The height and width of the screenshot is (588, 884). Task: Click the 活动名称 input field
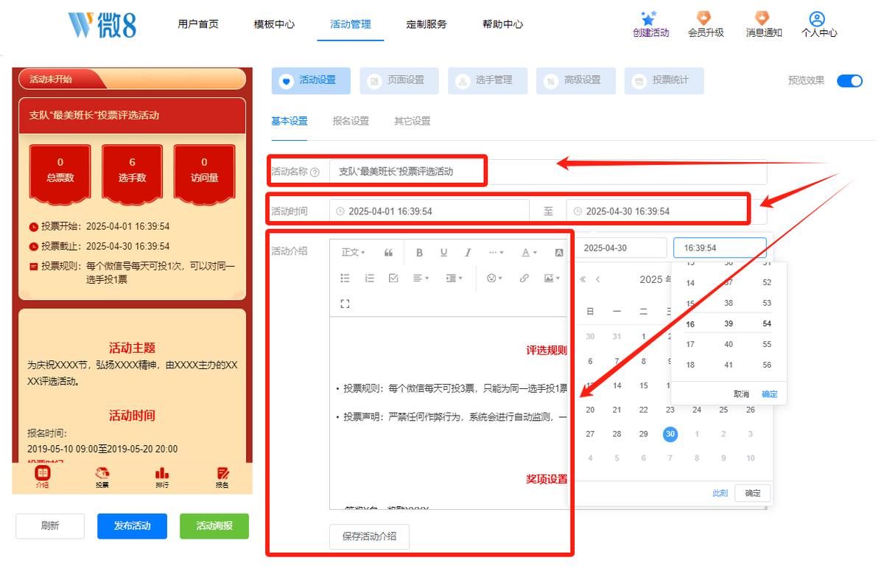click(x=548, y=172)
